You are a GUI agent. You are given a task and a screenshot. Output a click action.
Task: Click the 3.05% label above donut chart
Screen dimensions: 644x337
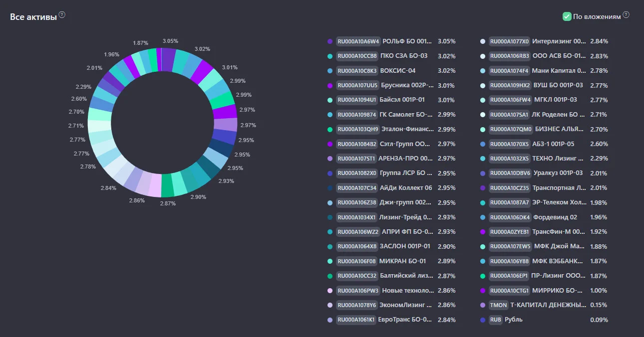(170, 41)
